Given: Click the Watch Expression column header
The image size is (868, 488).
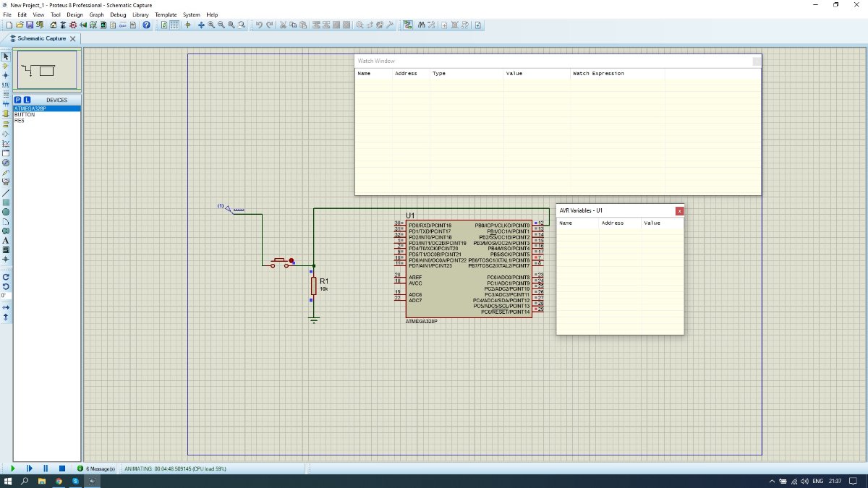Looking at the screenshot, I should (x=598, y=73).
